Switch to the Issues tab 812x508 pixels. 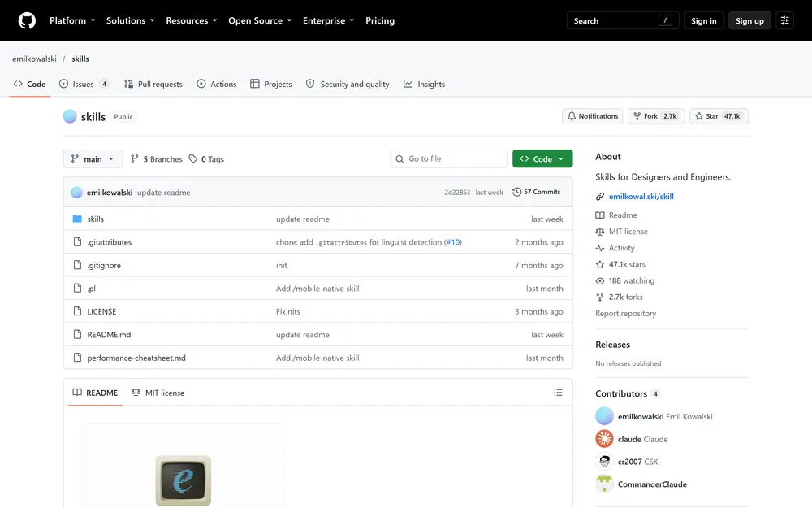[x=84, y=84]
